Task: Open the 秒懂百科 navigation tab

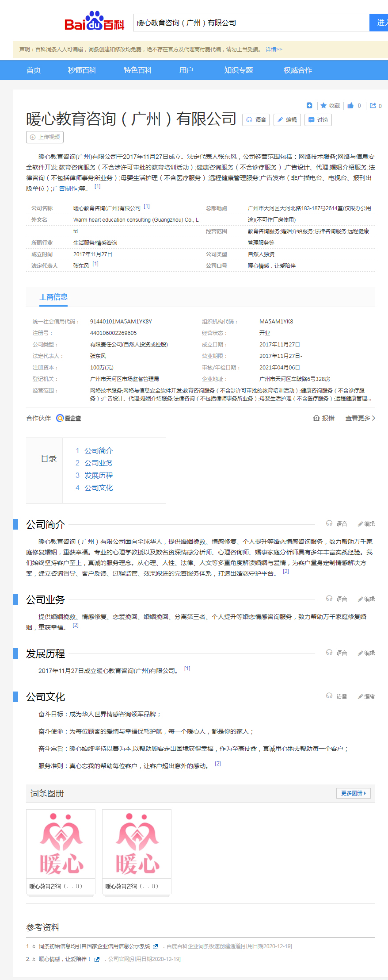Action: click(82, 70)
